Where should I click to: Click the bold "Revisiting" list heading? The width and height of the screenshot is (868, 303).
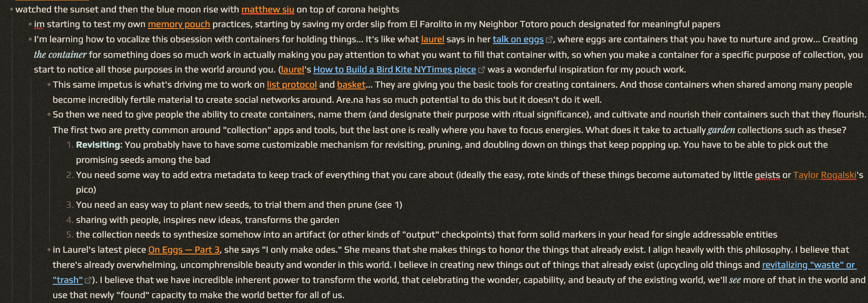click(x=98, y=145)
